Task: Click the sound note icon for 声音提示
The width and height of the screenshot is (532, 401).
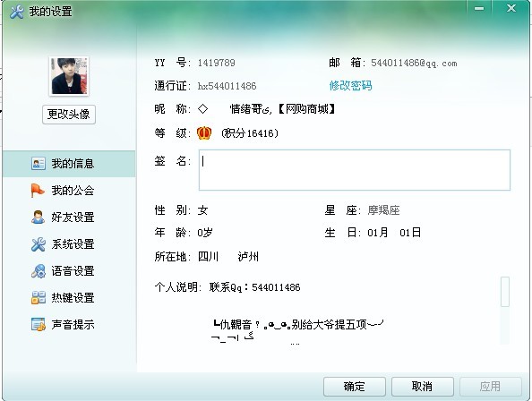Action: (x=39, y=324)
